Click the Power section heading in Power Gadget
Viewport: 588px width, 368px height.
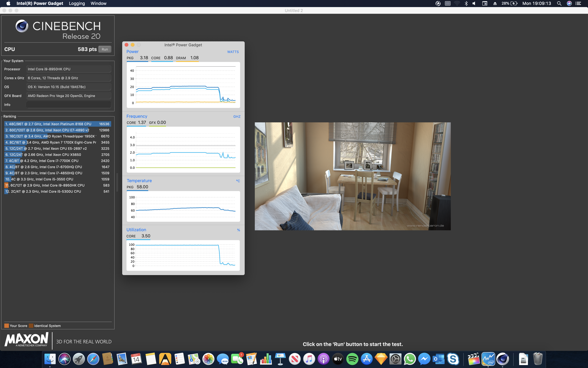point(132,52)
